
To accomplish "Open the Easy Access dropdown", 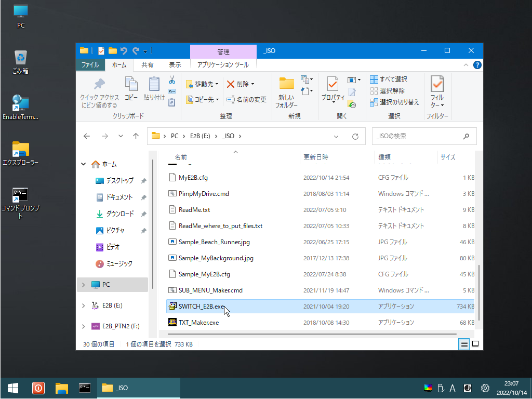I will coord(307,91).
